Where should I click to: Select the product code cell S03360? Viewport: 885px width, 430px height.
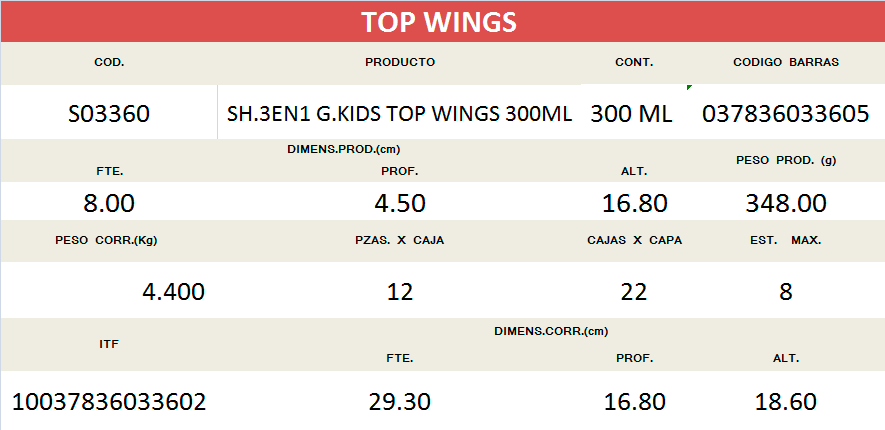click(108, 114)
